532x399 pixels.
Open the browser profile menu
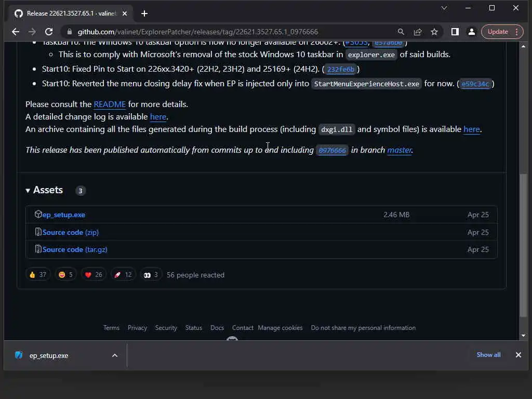click(x=472, y=32)
